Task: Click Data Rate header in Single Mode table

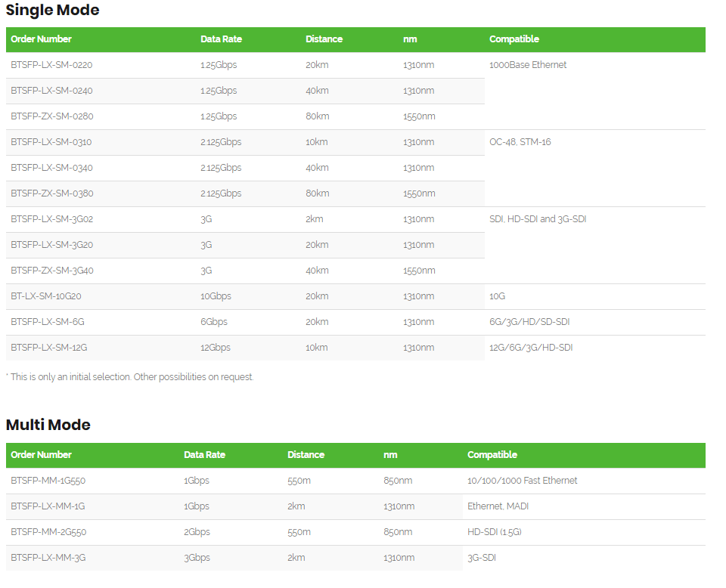Action: (221, 39)
